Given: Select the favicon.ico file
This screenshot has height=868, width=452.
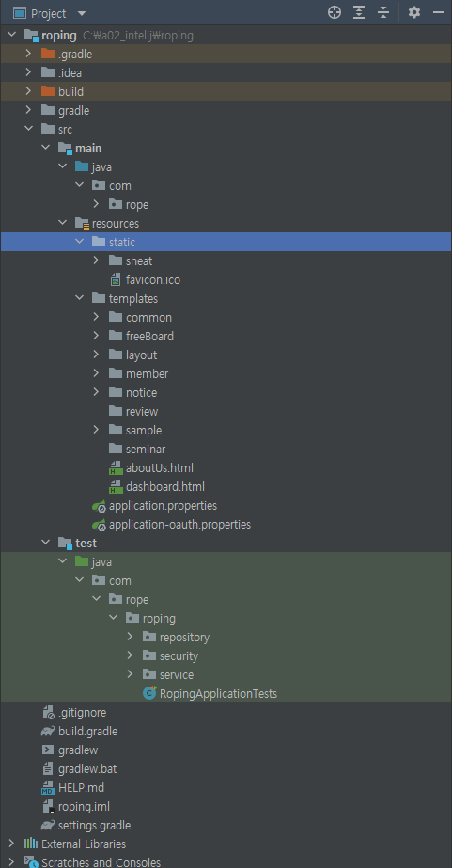Looking at the screenshot, I should coord(152,280).
